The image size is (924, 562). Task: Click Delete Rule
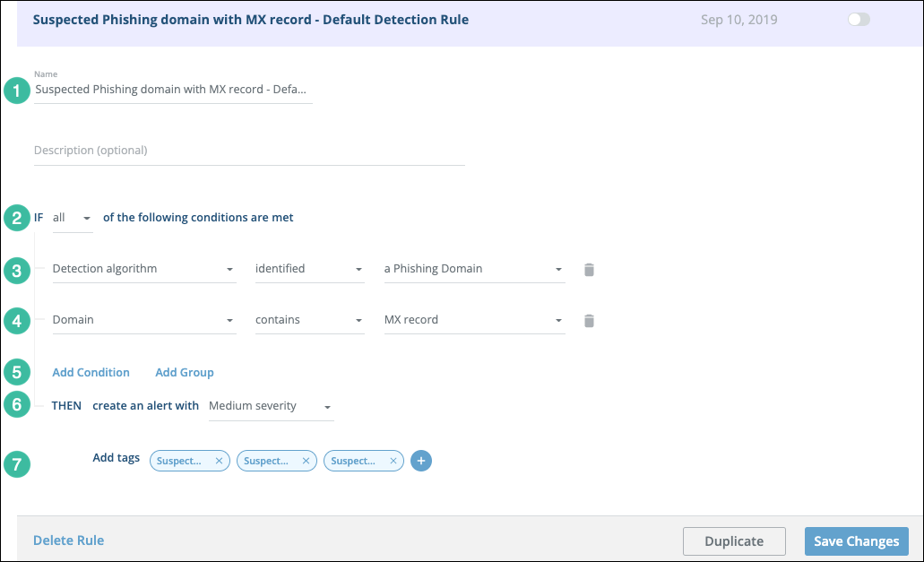(68, 540)
